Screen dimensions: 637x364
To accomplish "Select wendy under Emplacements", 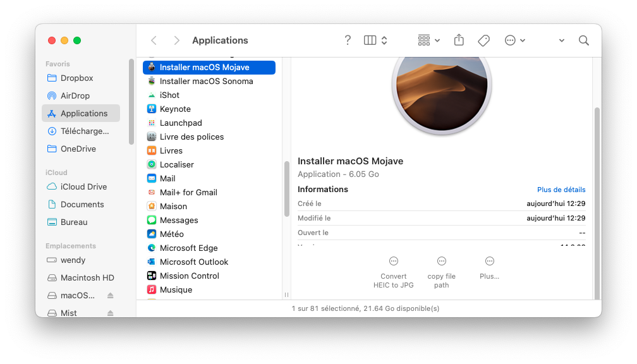I will tap(81, 260).
